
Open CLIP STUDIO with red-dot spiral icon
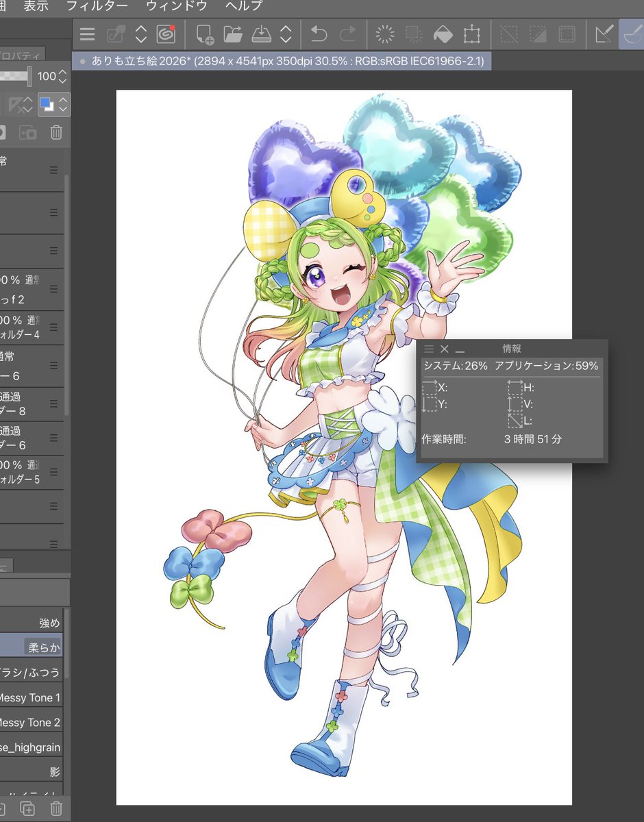(165, 34)
